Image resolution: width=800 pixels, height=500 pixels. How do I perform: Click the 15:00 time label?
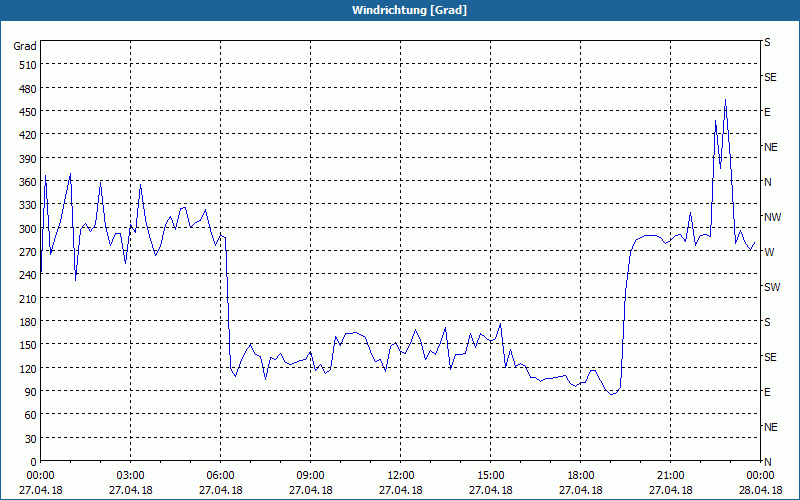click(490, 476)
